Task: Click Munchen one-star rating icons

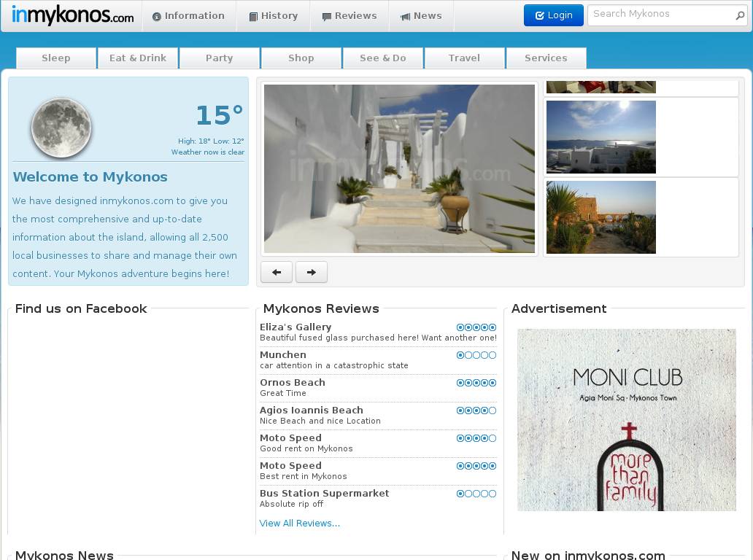Action: pyautogui.click(x=476, y=355)
